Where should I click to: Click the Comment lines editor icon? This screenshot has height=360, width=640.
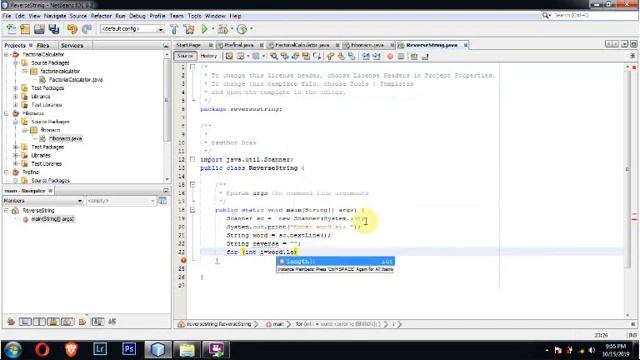click(x=414, y=56)
